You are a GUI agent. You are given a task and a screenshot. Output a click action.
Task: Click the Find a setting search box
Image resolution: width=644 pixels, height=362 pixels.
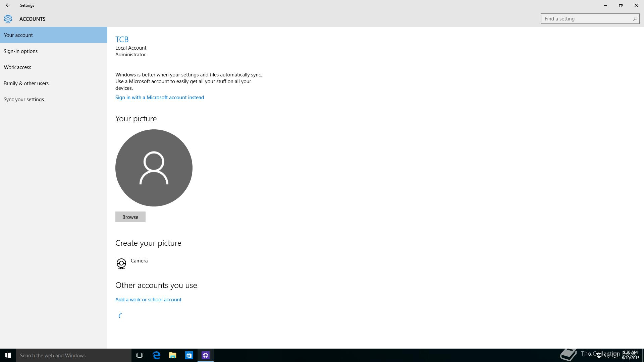click(586, 19)
